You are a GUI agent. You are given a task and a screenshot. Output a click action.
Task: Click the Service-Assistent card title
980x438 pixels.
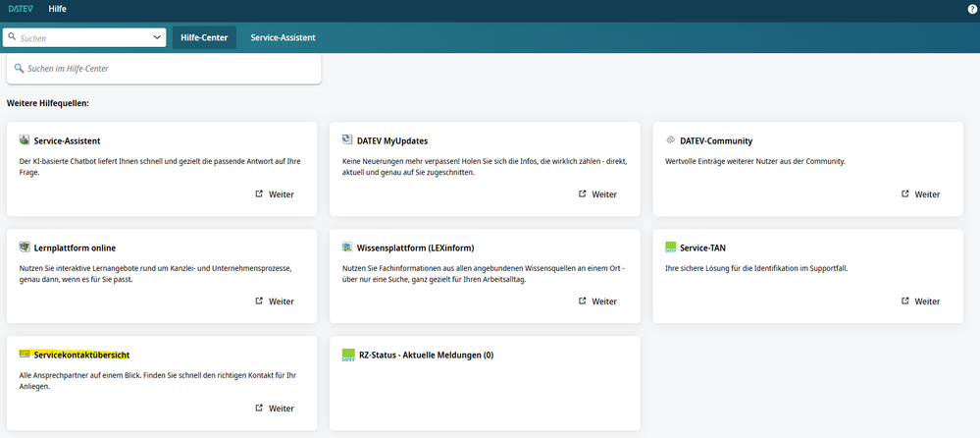coord(67,140)
